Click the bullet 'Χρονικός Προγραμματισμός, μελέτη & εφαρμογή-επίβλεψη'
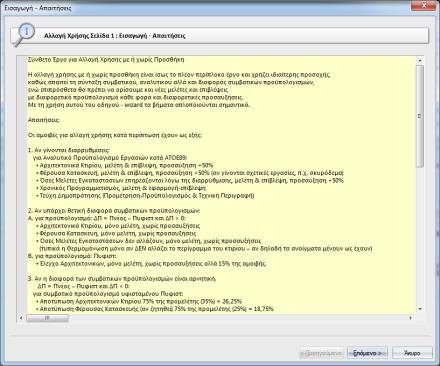 pyautogui.click(x=121, y=188)
